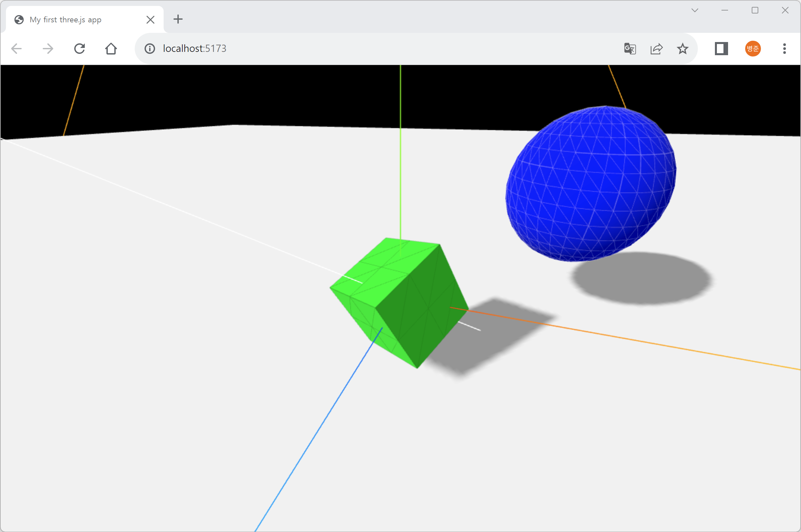Screen dimensions: 801x532
Task: Bookmark this tab with star
Action: coord(682,49)
